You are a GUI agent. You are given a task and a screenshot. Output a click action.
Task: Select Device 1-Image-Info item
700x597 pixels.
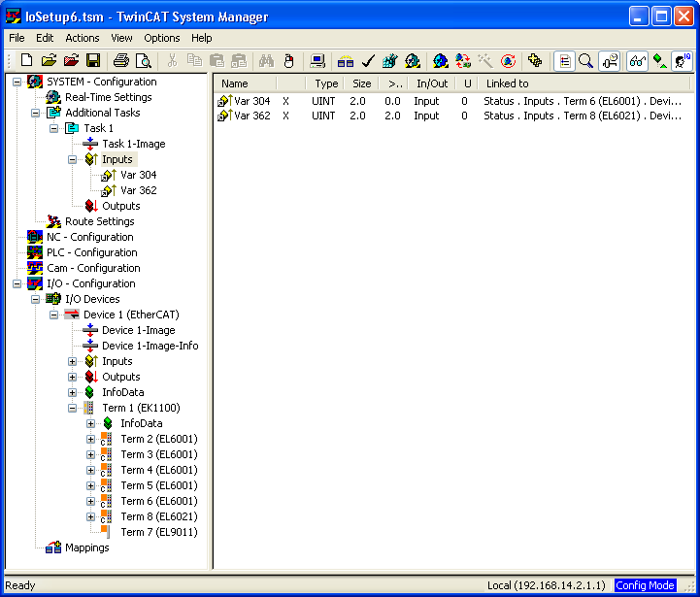[x=150, y=346]
